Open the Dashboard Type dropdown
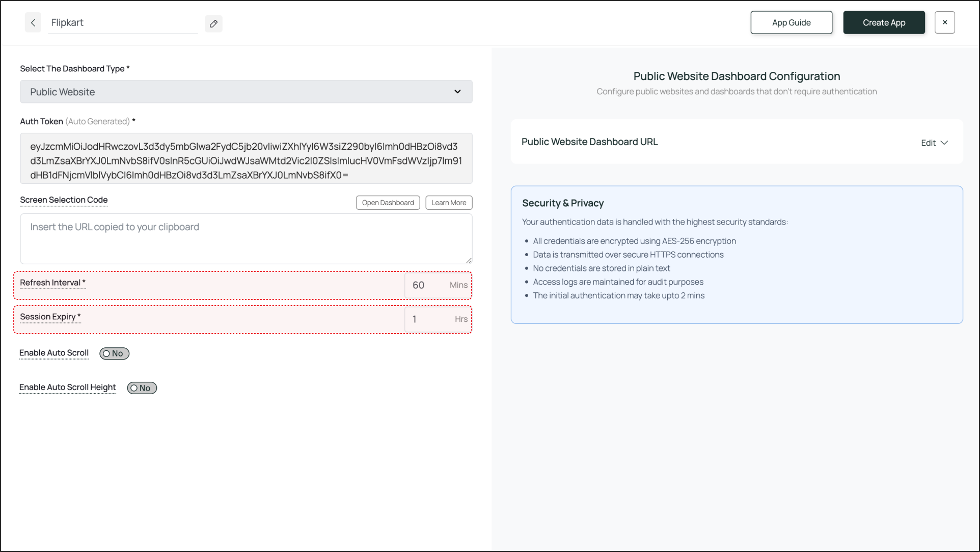980x552 pixels. pos(246,92)
